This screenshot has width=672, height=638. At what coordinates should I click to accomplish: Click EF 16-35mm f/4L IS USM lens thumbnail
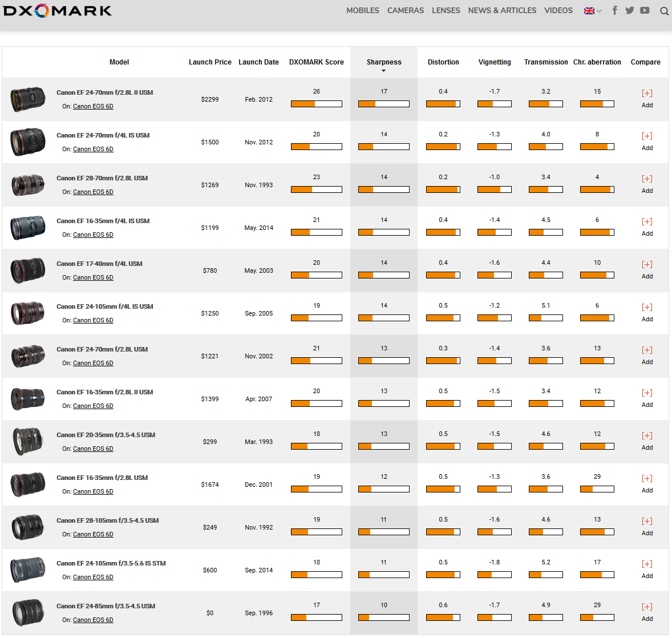tap(28, 228)
